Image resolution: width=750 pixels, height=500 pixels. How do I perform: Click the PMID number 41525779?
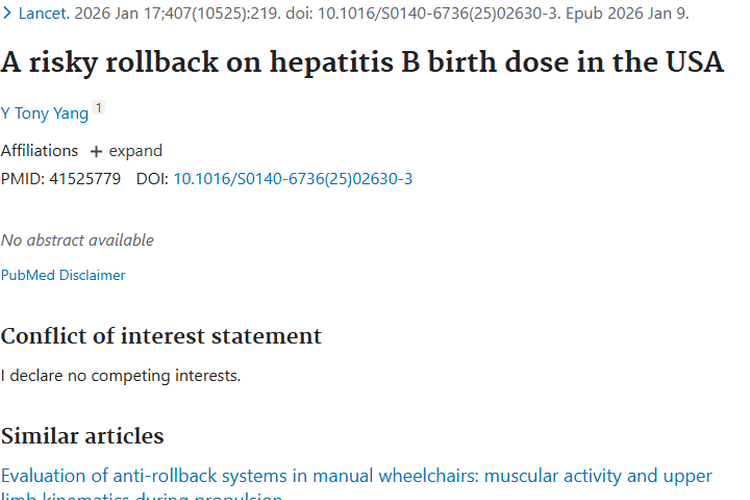pos(85,179)
